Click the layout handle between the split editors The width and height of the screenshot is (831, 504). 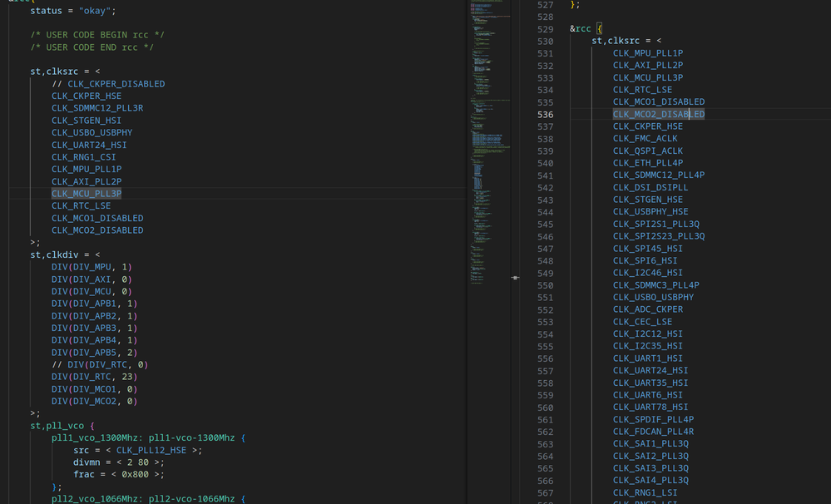click(515, 278)
